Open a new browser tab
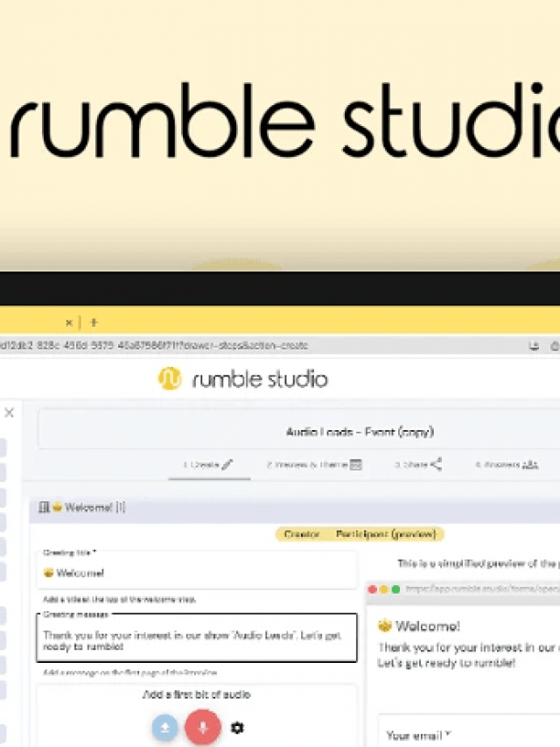This screenshot has height=747, width=560. pos(94,322)
